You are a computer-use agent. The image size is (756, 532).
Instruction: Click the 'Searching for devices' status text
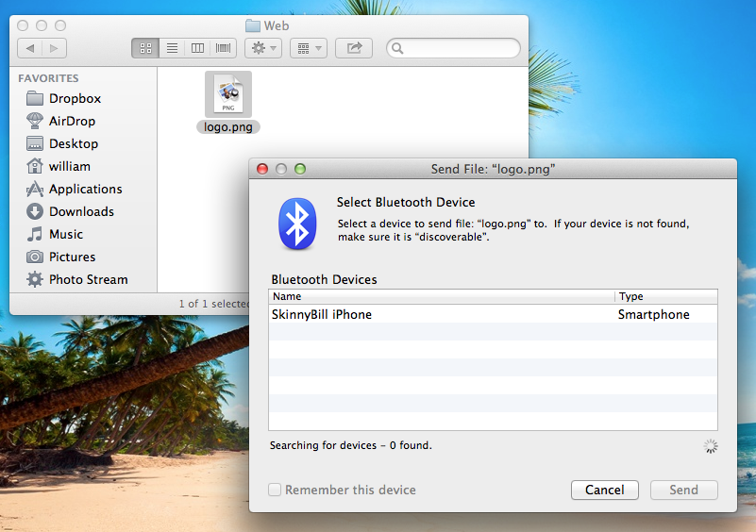tap(350, 445)
